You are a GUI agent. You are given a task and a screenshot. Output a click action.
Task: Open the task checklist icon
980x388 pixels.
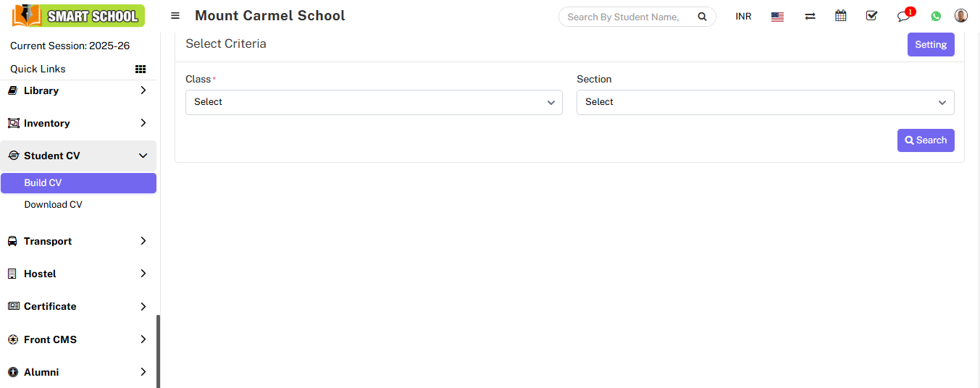click(871, 16)
